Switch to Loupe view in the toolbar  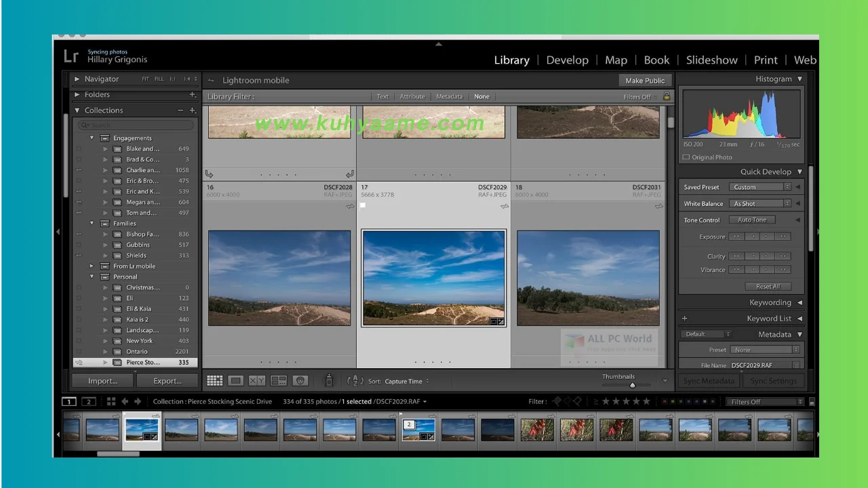point(235,381)
